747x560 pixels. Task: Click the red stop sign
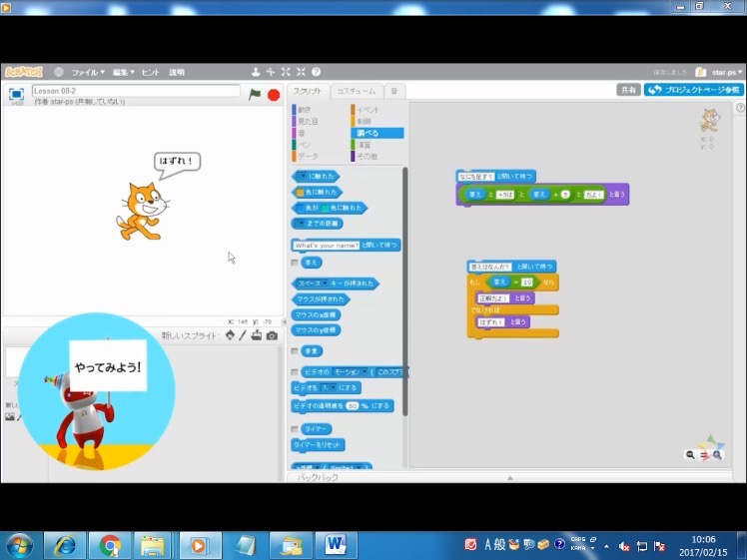[274, 95]
